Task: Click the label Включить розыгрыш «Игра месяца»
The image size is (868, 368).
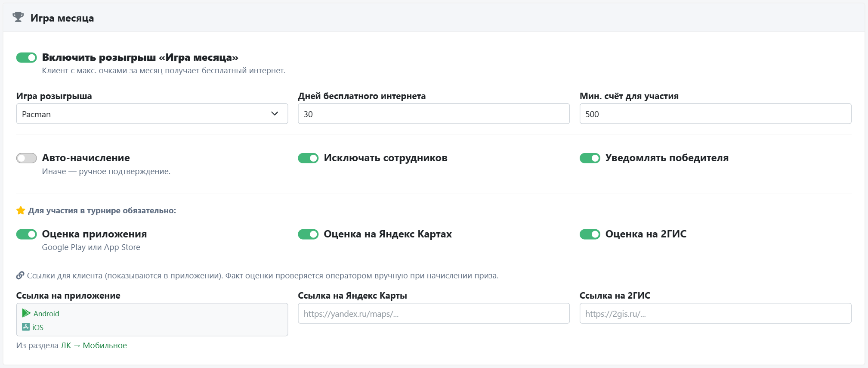Action: [140, 57]
